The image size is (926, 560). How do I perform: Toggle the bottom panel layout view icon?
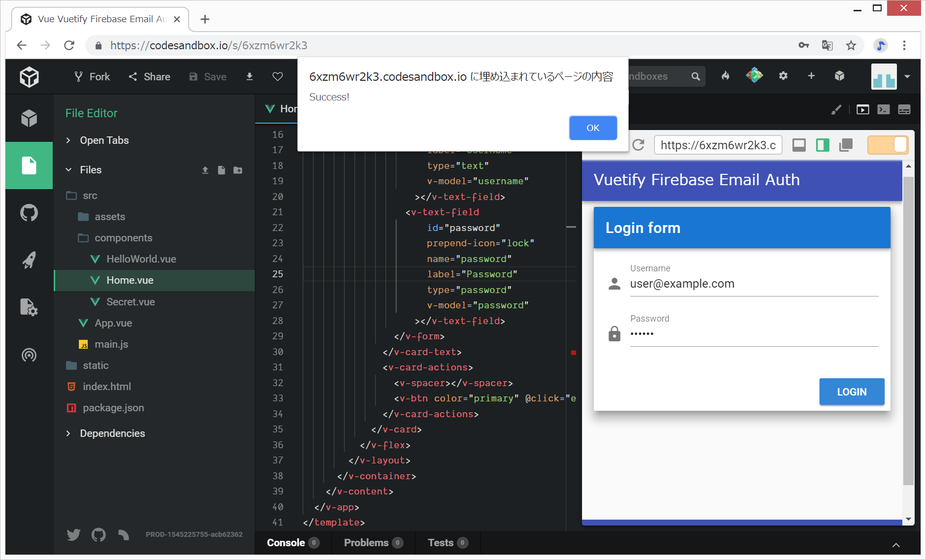point(799,145)
